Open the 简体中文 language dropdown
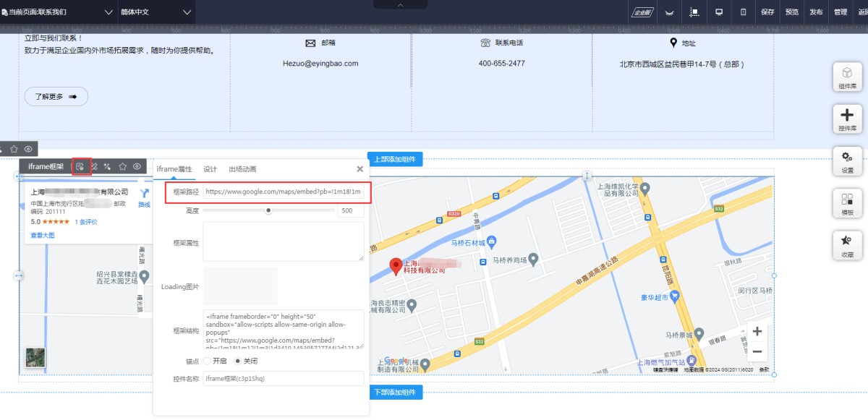 (156, 12)
